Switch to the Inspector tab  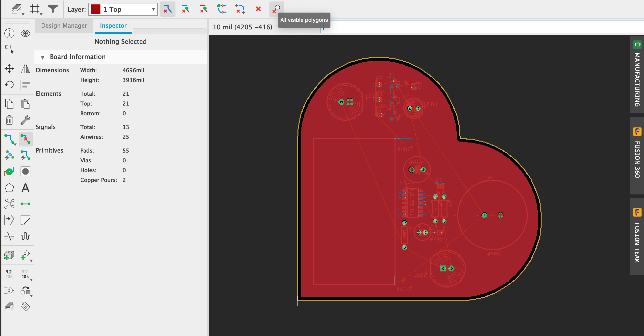[113, 25]
